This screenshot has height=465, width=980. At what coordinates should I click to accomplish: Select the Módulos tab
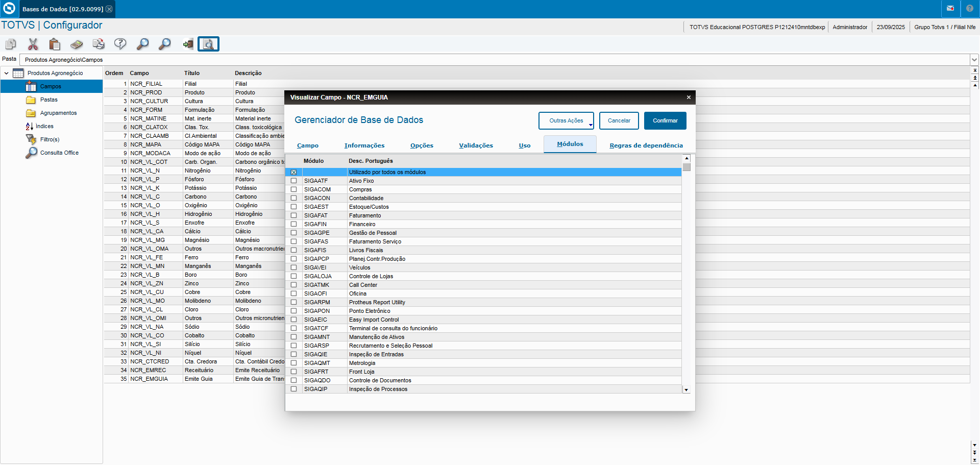coord(570,144)
